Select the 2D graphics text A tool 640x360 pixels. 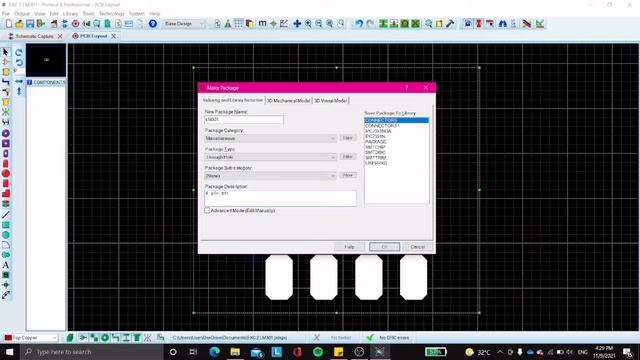point(6,265)
